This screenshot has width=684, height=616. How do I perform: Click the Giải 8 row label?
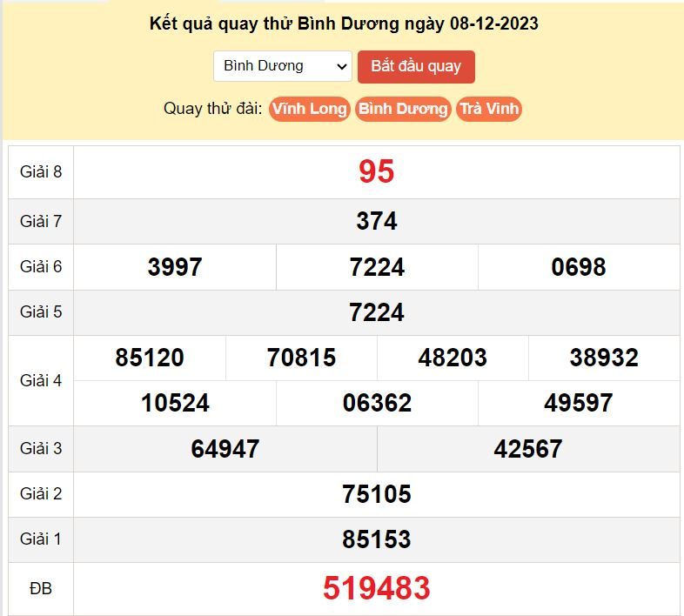click(x=41, y=172)
